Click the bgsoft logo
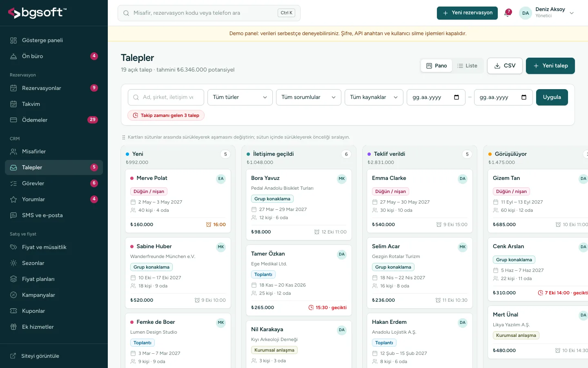This screenshot has height=368, width=588. (x=37, y=13)
